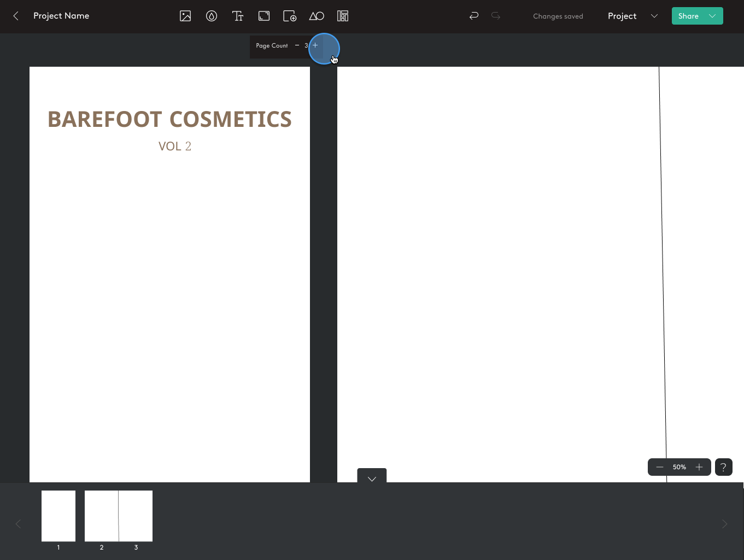Expand the Project dropdown chevron
Viewport: 744px width, 560px height.
coord(654,16)
